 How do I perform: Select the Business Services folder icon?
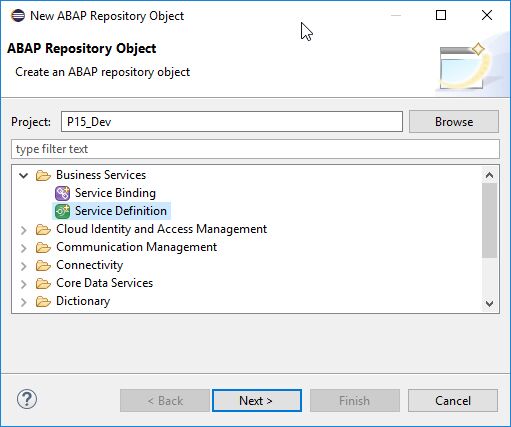click(43, 175)
